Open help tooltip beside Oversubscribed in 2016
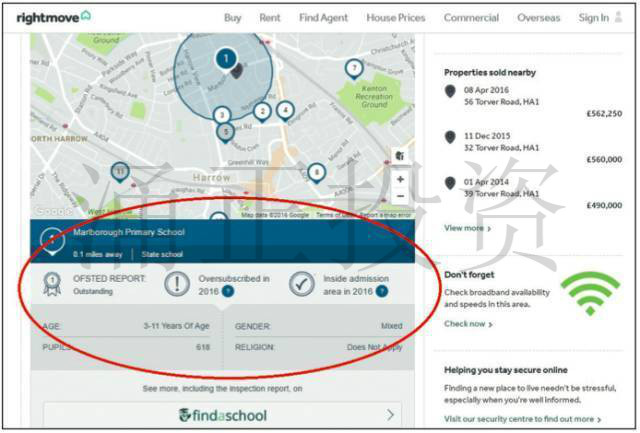 [x=228, y=291]
